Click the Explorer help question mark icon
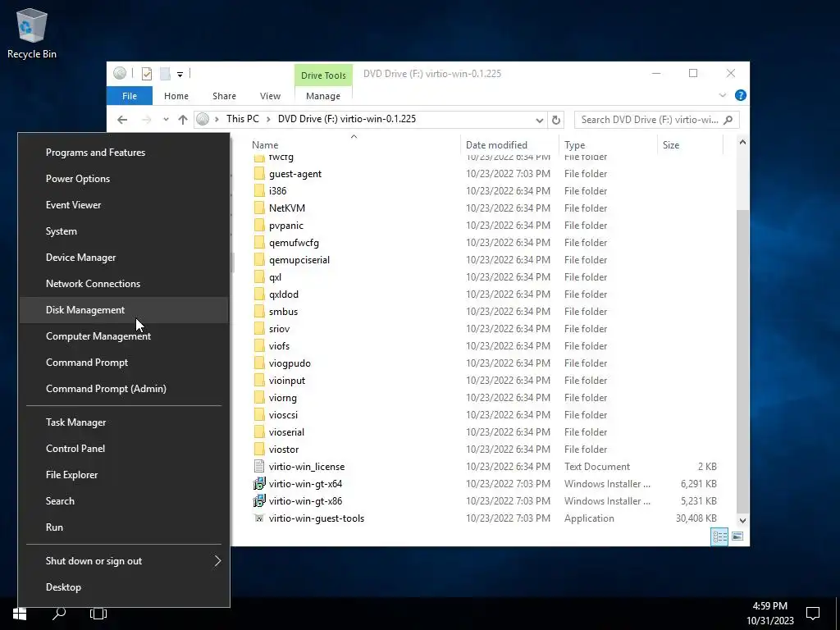Viewport: 840px width, 630px height. (741, 95)
